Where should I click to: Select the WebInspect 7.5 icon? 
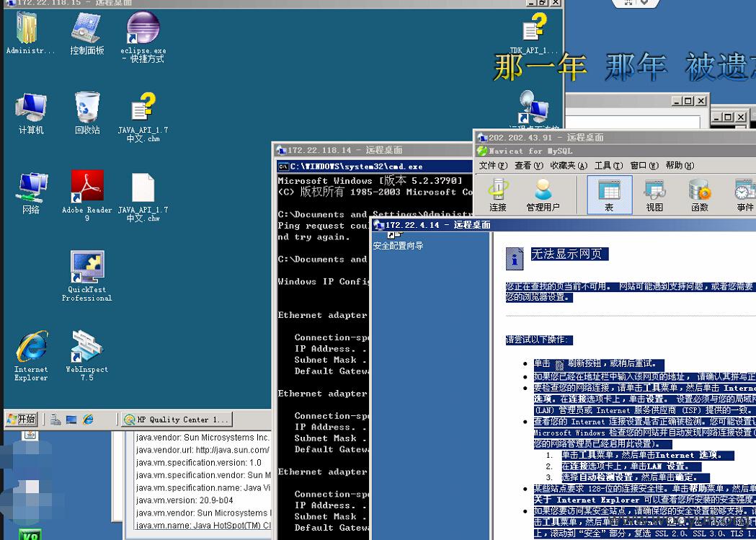[86, 355]
